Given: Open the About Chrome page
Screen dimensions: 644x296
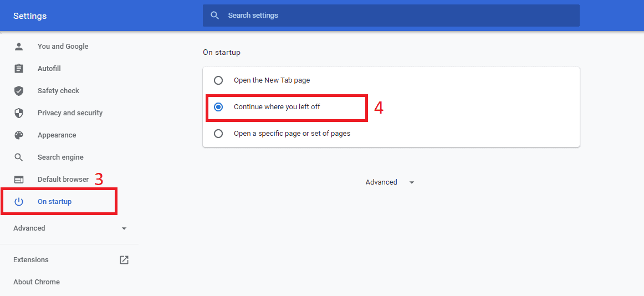Looking at the screenshot, I should pos(37,282).
